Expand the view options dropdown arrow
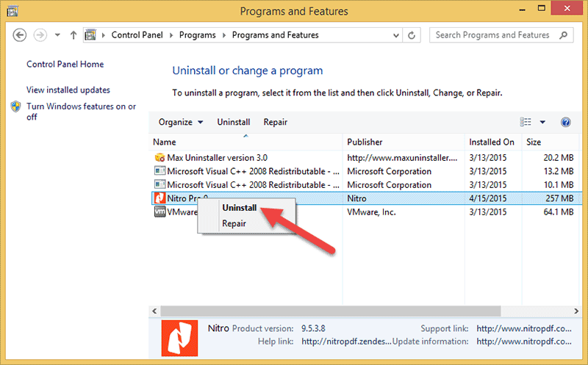588x365 pixels. tap(543, 123)
